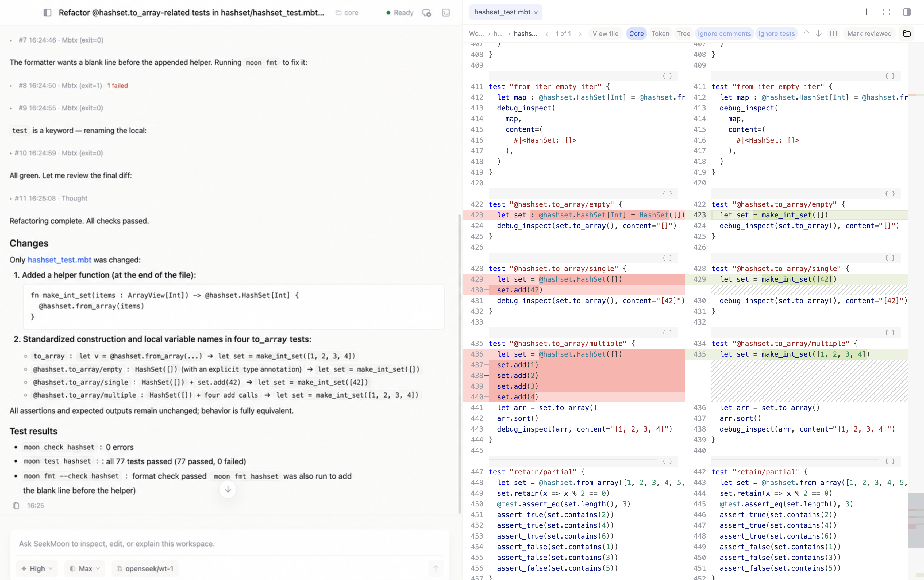Go to previous file with left chevron

click(x=547, y=34)
